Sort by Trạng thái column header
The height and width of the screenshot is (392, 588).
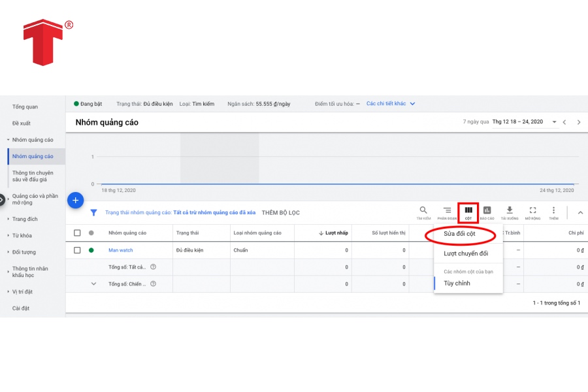tap(188, 233)
